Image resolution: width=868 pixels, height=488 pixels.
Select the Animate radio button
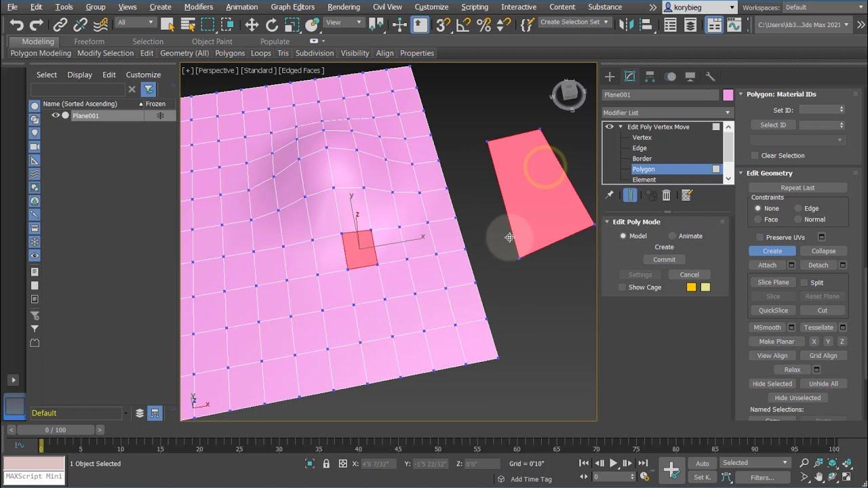pyautogui.click(x=672, y=236)
